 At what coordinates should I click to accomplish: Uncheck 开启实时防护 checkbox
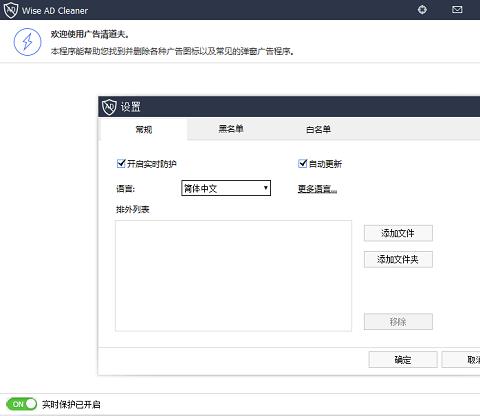[121, 164]
